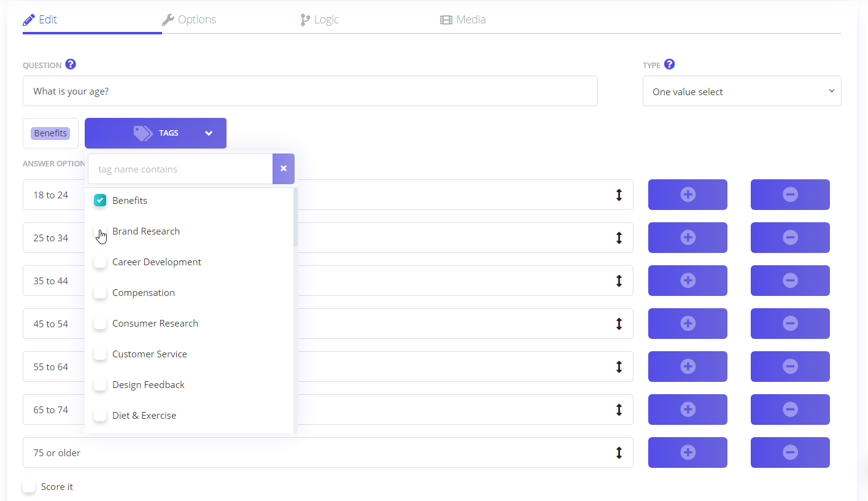
Task: Check the Consumer Research tag
Action: coord(100,323)
